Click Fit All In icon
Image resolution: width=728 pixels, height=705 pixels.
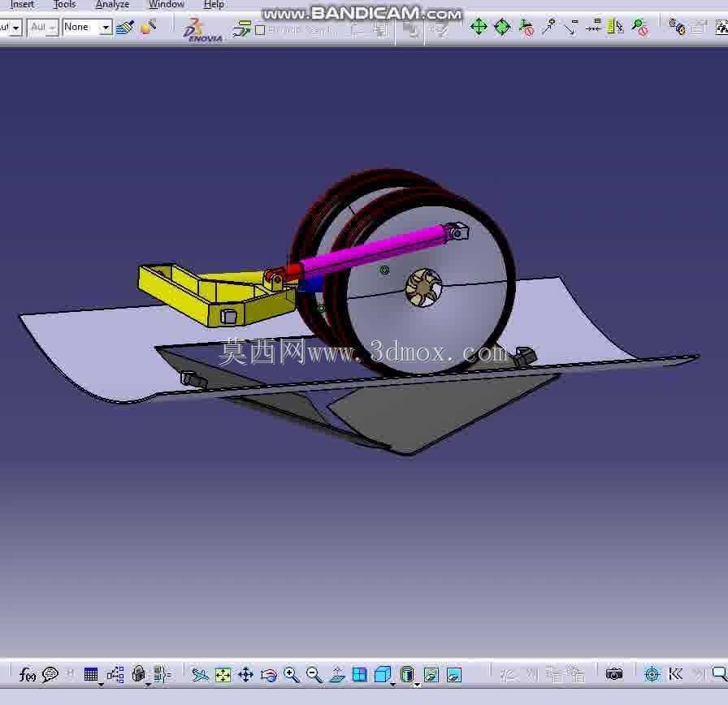point(223,674)
